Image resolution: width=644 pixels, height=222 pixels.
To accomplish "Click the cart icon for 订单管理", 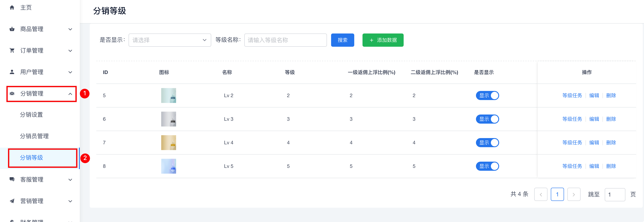I will coord(12,50).
